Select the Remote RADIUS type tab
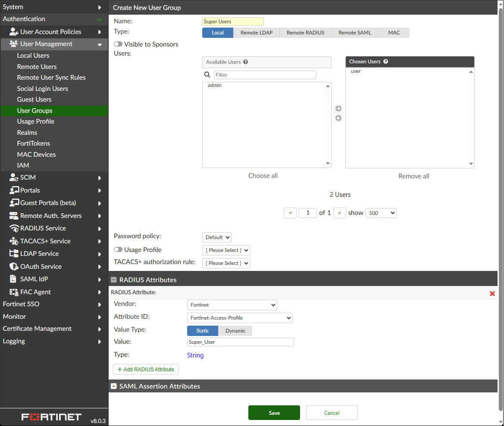This screenshot has height=426, width=504. pos(305,33)
